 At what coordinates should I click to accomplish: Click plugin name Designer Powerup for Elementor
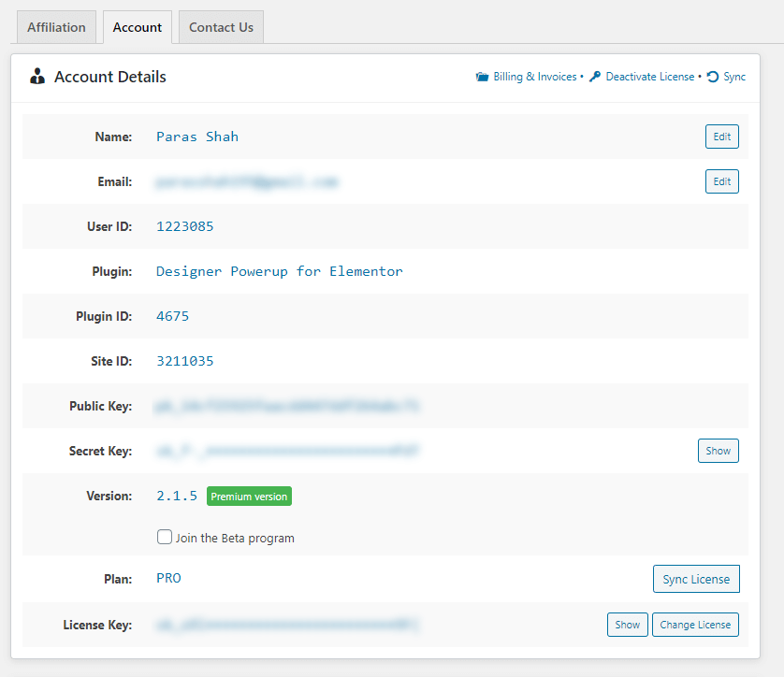(280, 271)
